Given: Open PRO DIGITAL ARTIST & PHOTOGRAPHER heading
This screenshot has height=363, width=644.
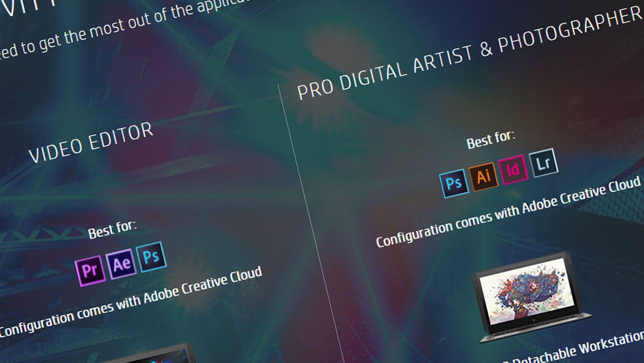Looking at the screenshot, I should [x=469, y=55].
